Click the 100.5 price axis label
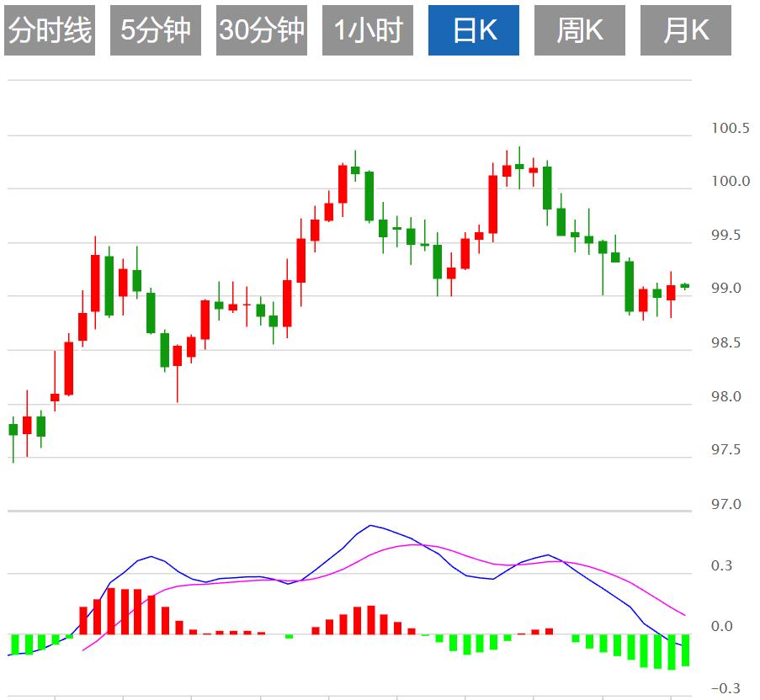Image resolution: width=760 pixels, height=700 pixels. point(730,129)
